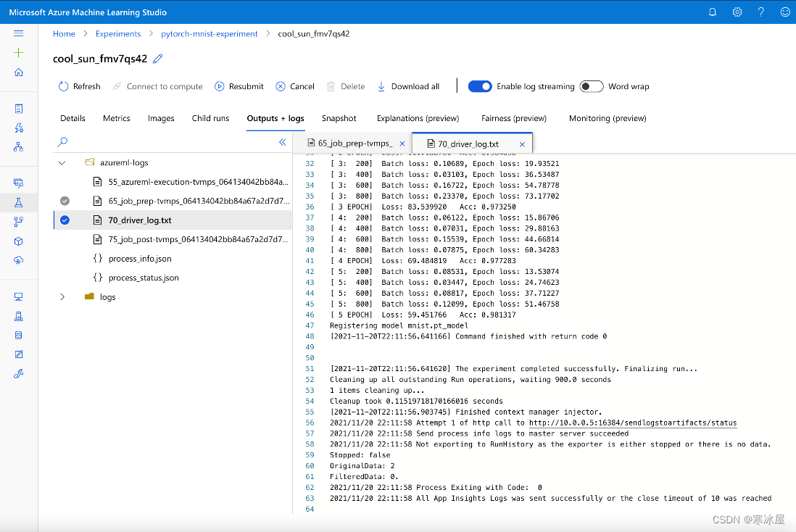Close the 70_driver_log.txt tab
This screenshot has height=532, width=796.
point(522,145)
